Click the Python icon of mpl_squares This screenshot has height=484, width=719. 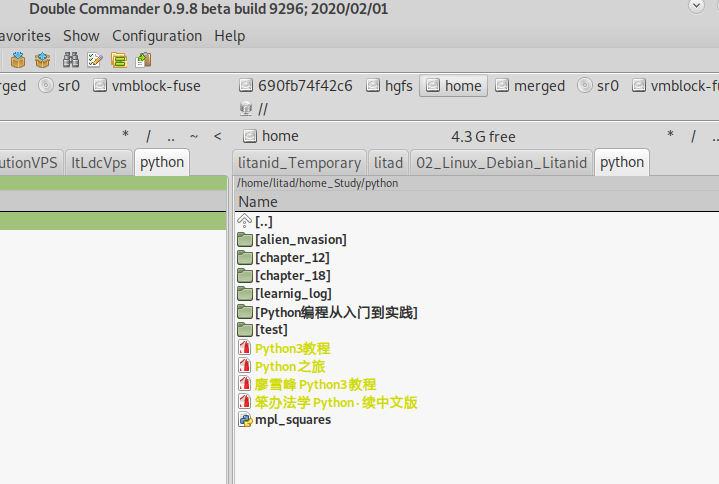[245, 420]
